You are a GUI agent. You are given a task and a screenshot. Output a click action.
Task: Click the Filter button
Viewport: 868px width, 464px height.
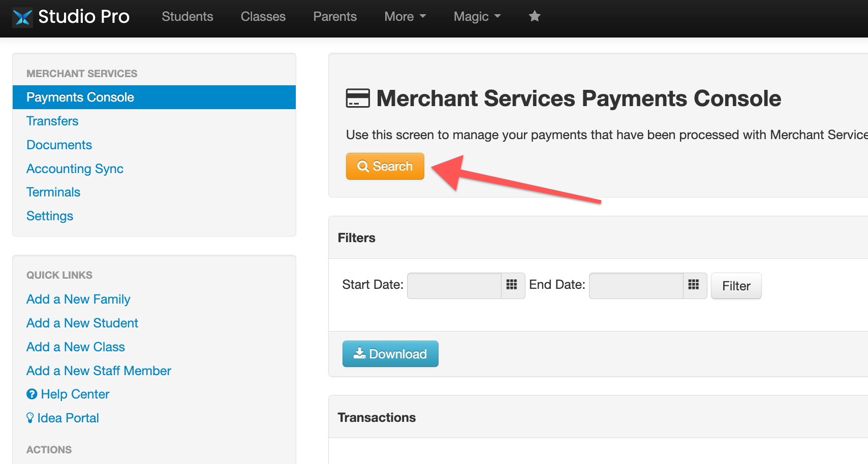pyautogui.click(x=736, y=286)
